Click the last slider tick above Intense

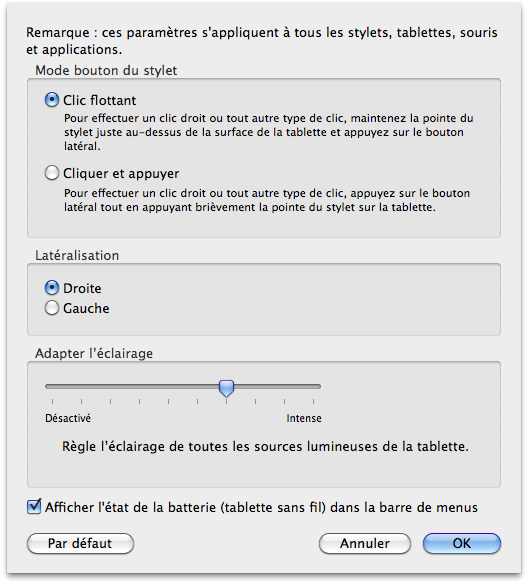tap(314, 401)
